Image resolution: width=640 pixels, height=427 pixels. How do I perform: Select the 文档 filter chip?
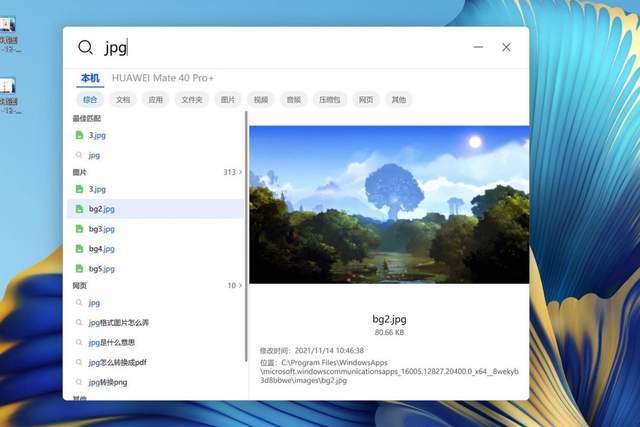122,100
